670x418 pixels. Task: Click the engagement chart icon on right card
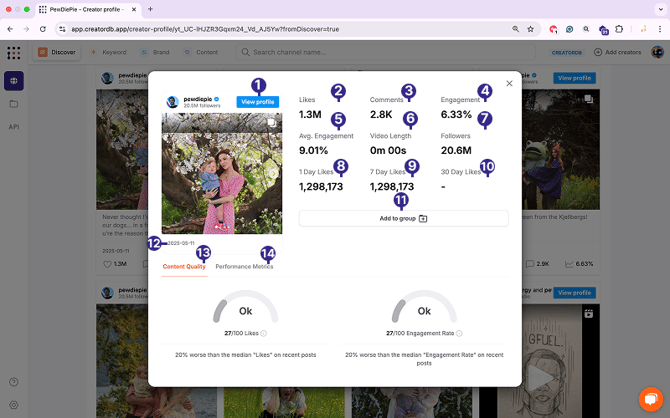tap(569, 264)
